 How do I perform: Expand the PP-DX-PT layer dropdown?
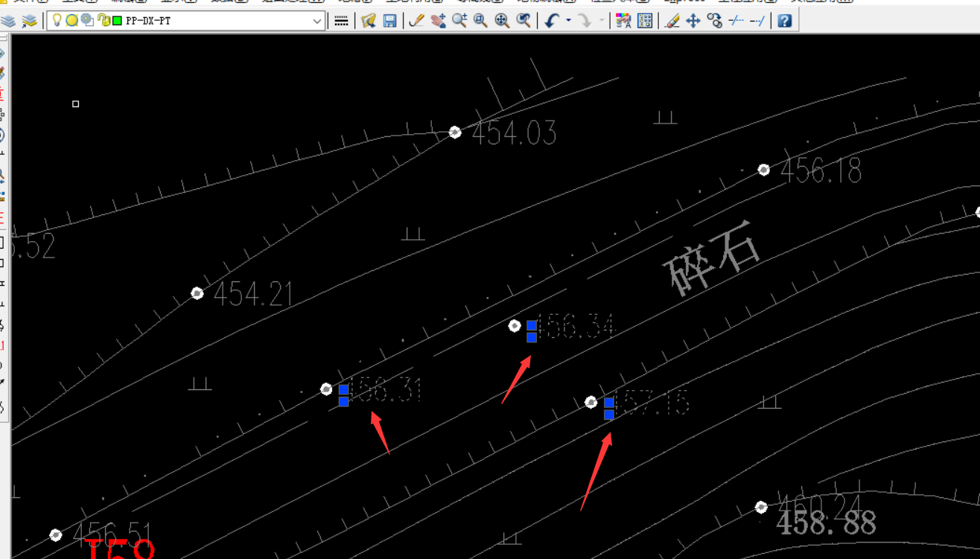[317, 21]
